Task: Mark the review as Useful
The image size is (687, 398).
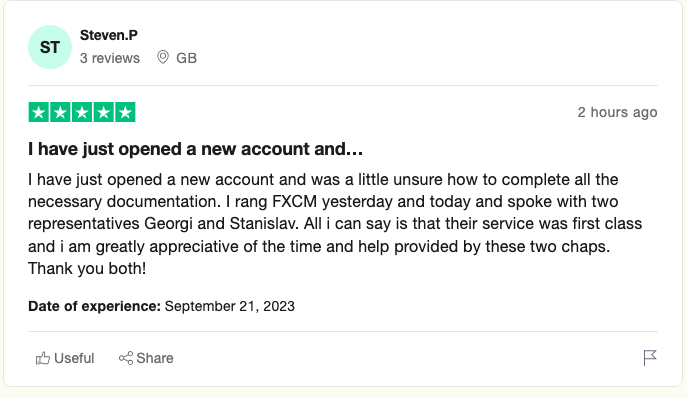Action: pyautogui.click(x=65, y=358)
